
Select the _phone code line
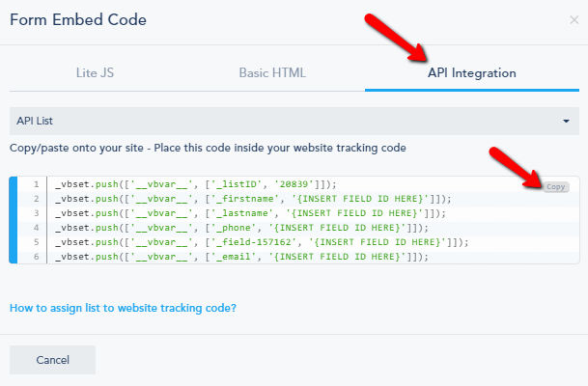pos(230,227)
